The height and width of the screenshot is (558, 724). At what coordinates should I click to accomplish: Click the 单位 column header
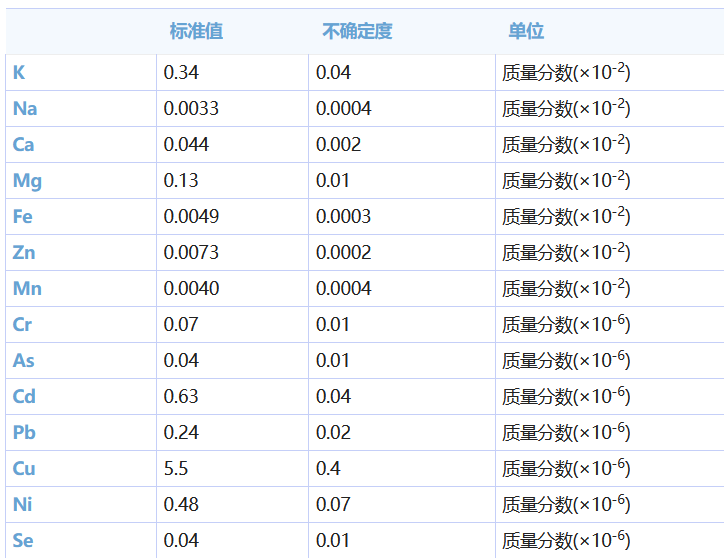(526, 31)
